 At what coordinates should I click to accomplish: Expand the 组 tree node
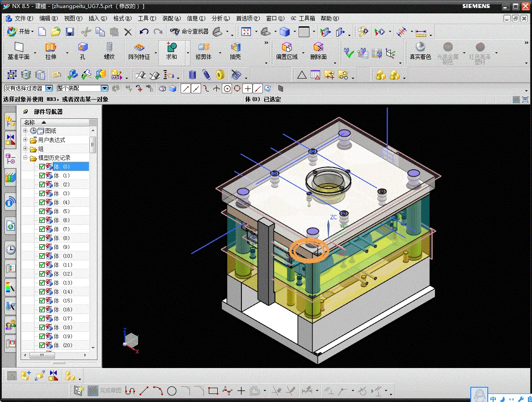[x=25, y=148]
